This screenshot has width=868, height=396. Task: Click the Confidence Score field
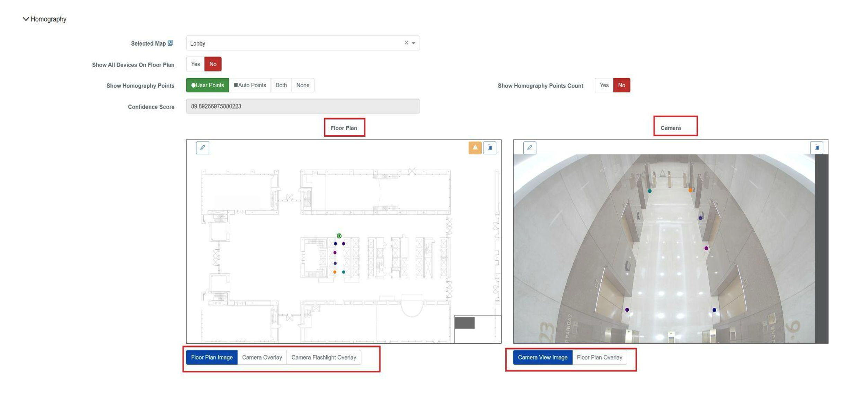[x=302, y=106]
